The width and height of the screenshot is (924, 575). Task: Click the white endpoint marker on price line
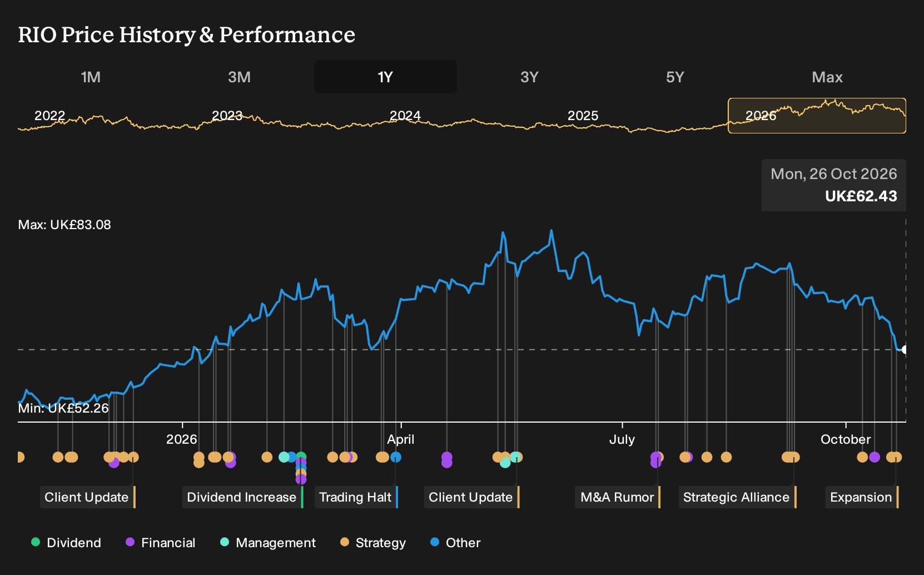pos(905,350)
